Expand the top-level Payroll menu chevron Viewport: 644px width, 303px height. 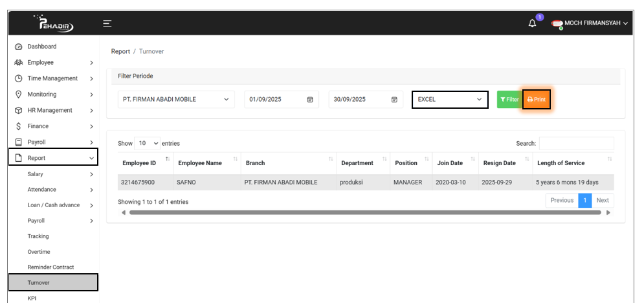click(91, 142)
